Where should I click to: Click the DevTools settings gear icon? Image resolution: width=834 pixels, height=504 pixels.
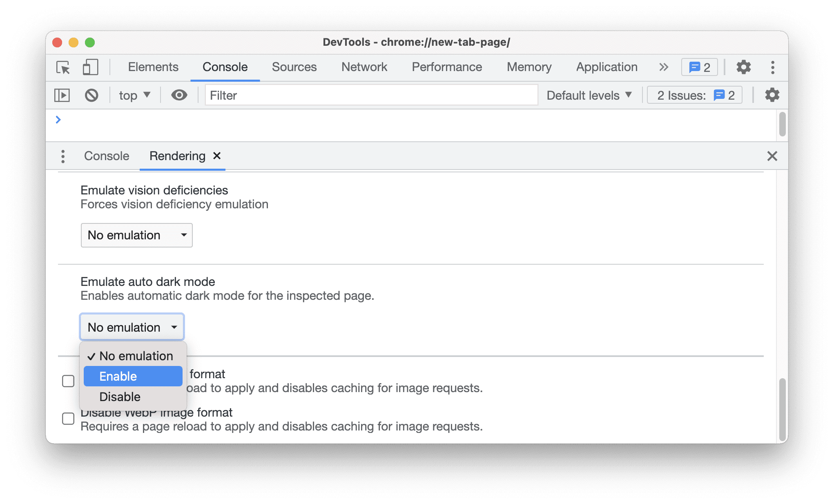743,67
